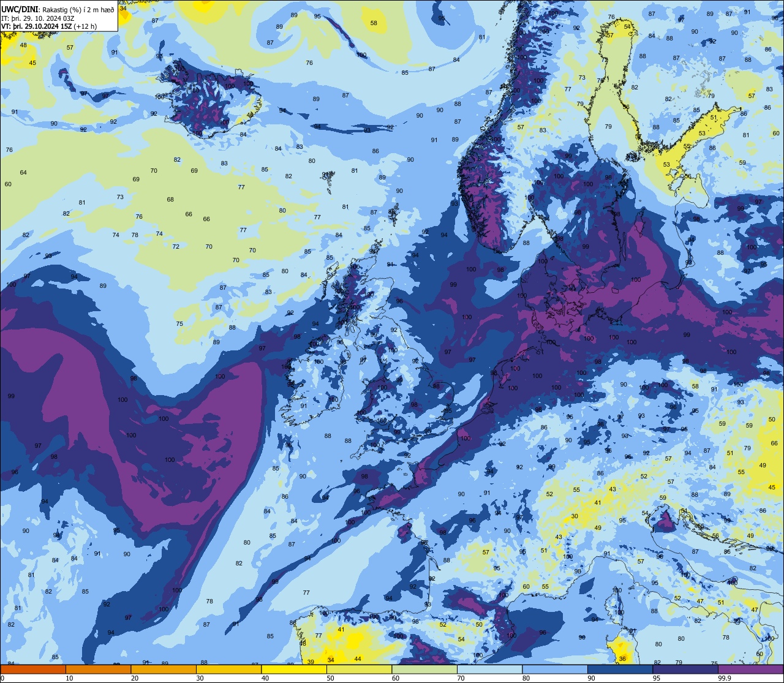The height and width of the screenshot is (683, 784).
Task: Click the '36' humidity value over Sardinia
Action: [x=622, y=659]
